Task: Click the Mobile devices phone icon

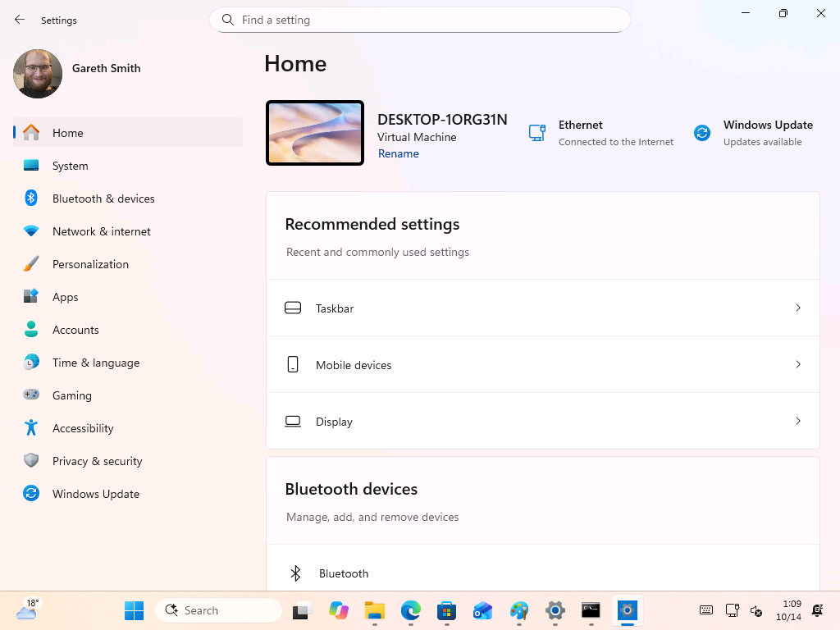Action: point(293,364)
